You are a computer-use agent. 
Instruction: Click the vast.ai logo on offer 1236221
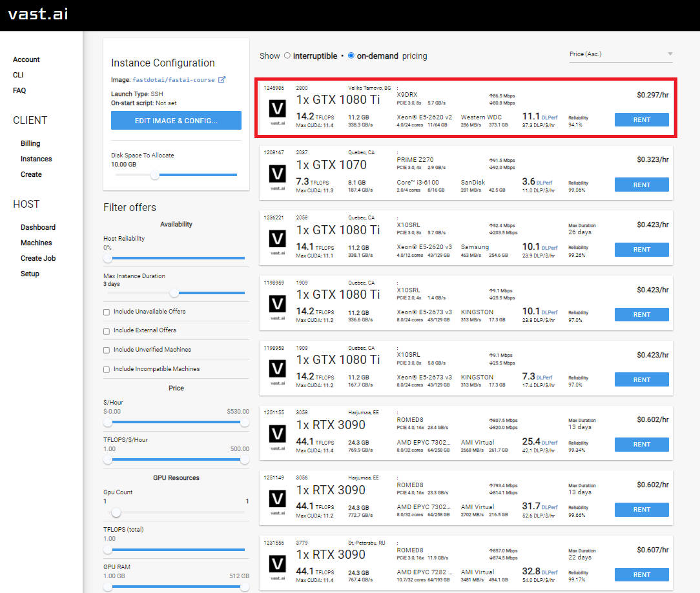(x=277, y=242)
